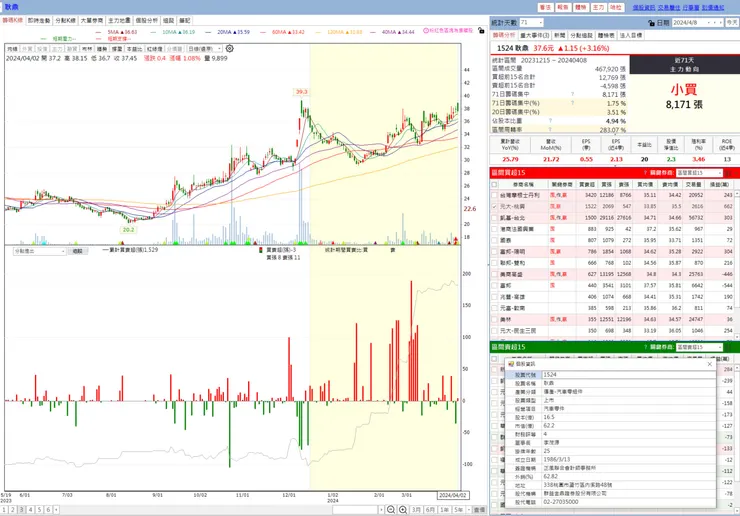Open 關鍵券商 dropdown in green sell header

tap(699, 347)
